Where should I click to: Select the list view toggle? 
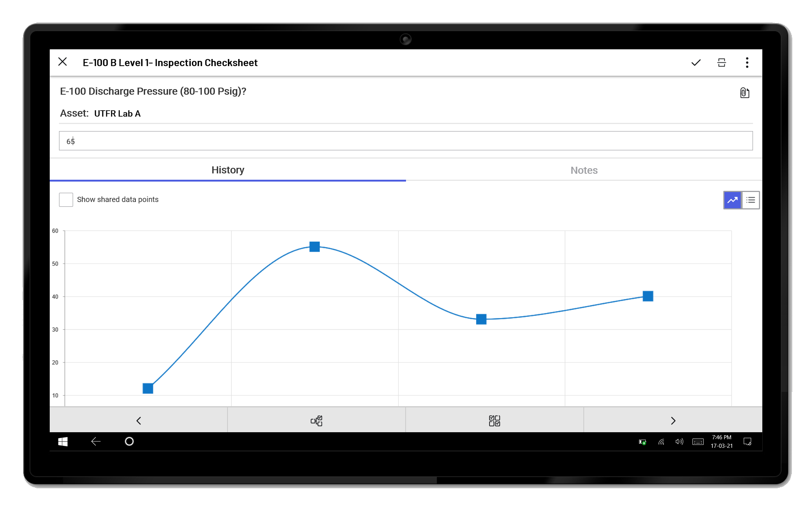[x=750, y=200]
